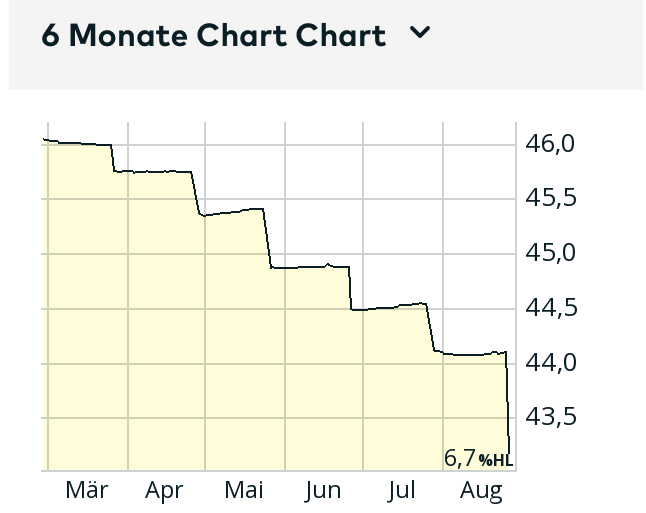Select the Apr month label
The height and width of the screenshot is (513, 646).
pos(164,490)
